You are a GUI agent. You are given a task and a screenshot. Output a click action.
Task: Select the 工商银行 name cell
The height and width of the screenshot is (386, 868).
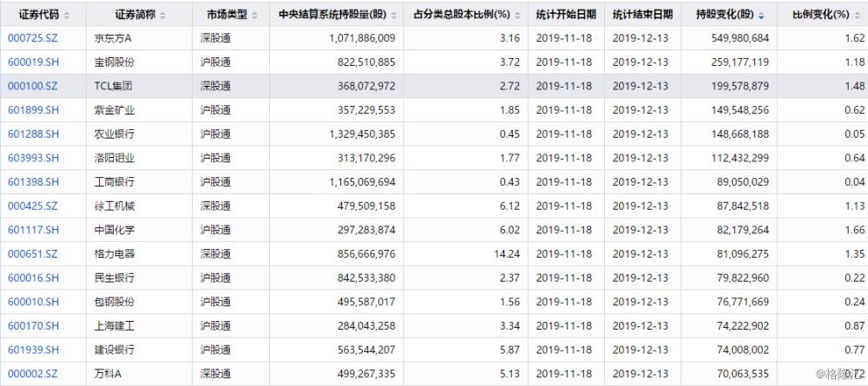click(x=115, y=182)
